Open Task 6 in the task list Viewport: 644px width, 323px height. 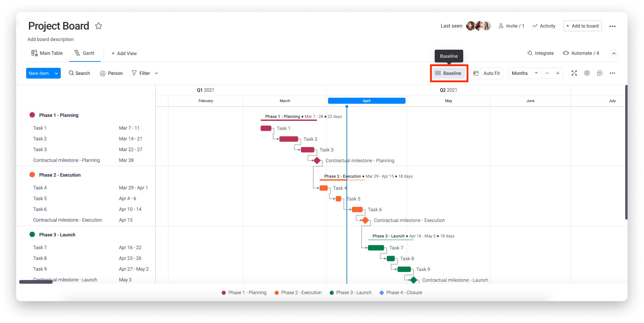[x=40, y=209]
